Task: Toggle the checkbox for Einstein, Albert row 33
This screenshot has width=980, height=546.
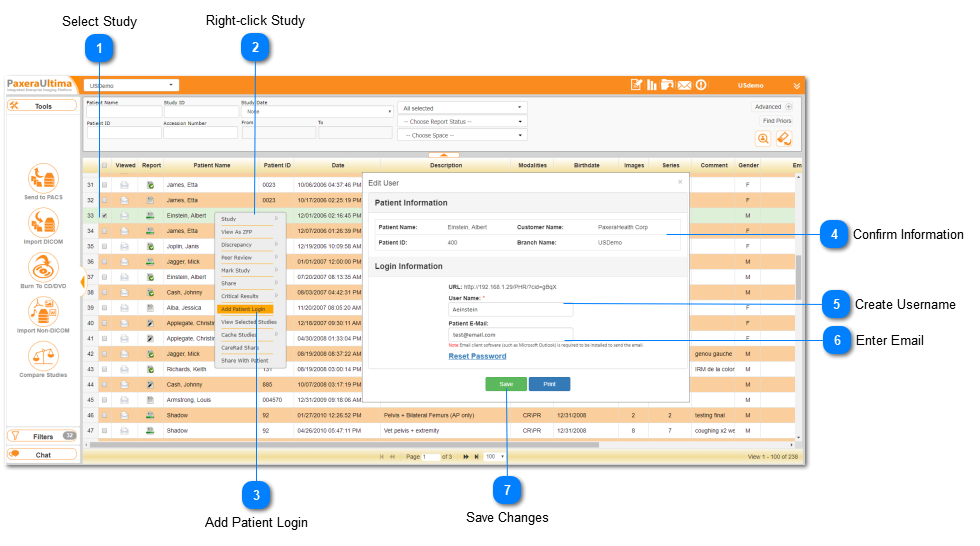Action: click(104, 216)
